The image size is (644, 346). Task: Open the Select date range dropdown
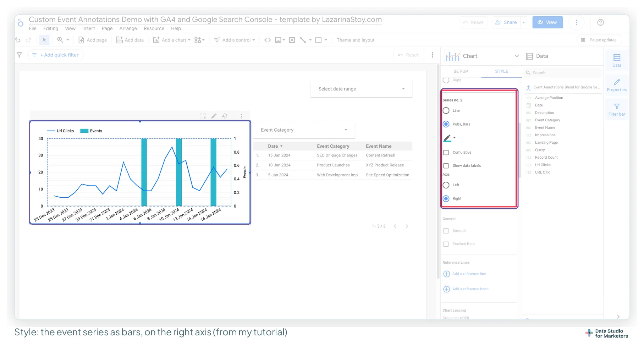(361, 89)
